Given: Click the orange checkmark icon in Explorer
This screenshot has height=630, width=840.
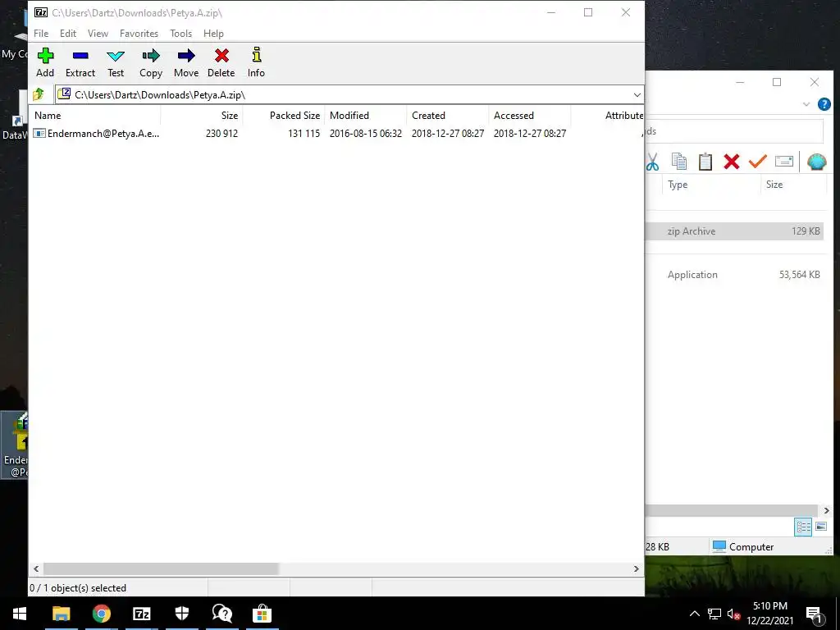Looking at the screenshot, I should tap(757, 162).
